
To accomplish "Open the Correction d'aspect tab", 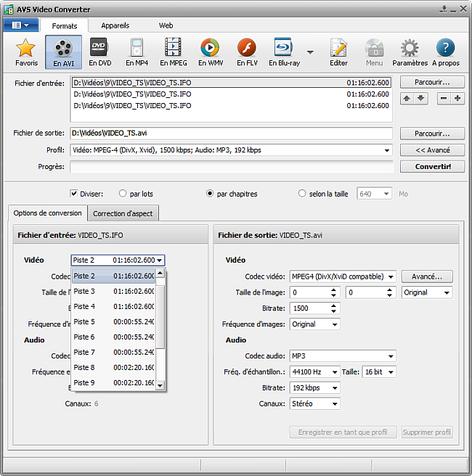I will click(x=123, y=214).
